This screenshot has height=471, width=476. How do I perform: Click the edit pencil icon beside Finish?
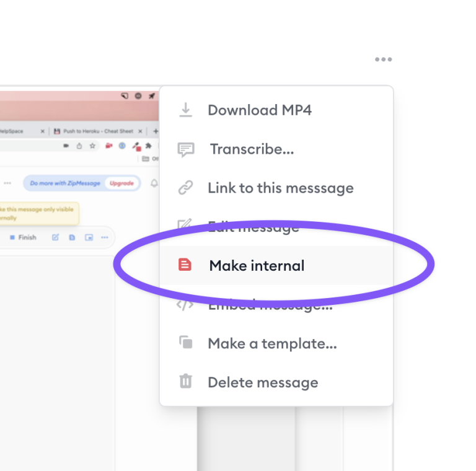pos(55,237)
